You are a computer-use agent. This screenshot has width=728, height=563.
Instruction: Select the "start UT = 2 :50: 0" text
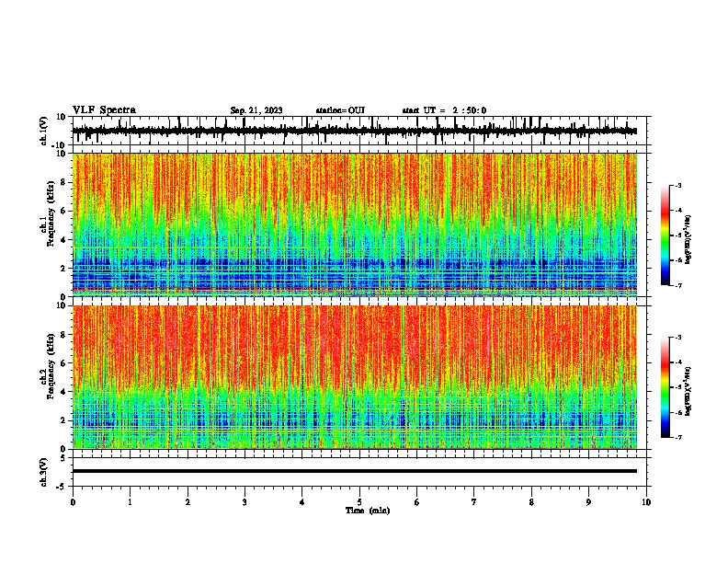[444, 110]
